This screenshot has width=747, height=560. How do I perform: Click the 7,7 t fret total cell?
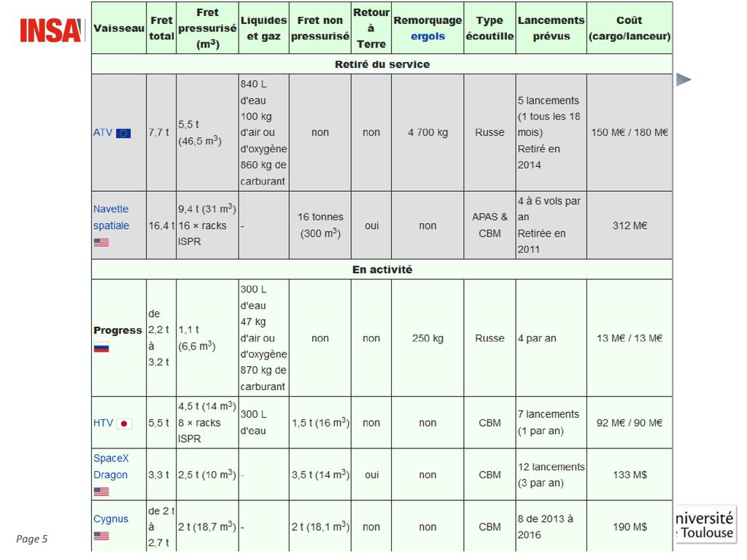161,133
